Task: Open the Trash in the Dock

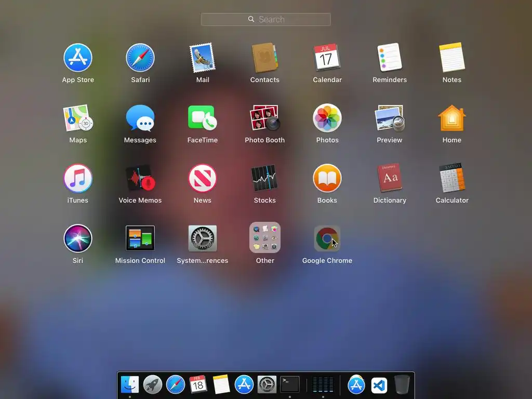Action: (x=402, y=384)
